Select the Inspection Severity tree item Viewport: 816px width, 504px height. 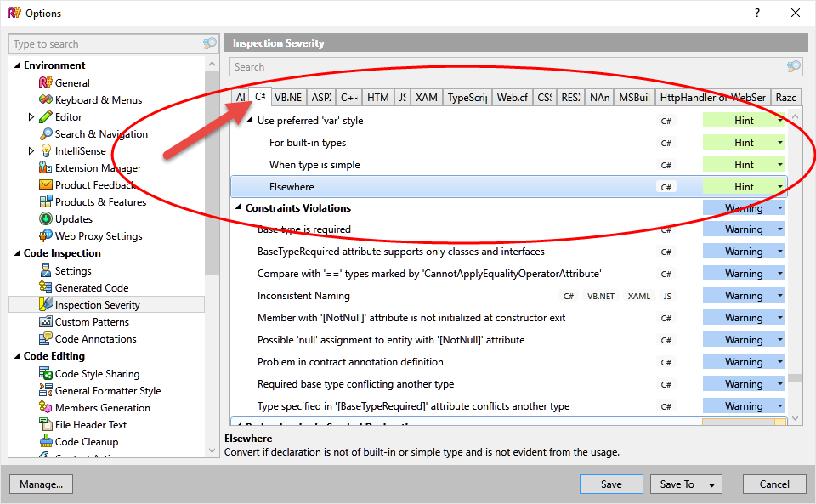coord(107,304)
